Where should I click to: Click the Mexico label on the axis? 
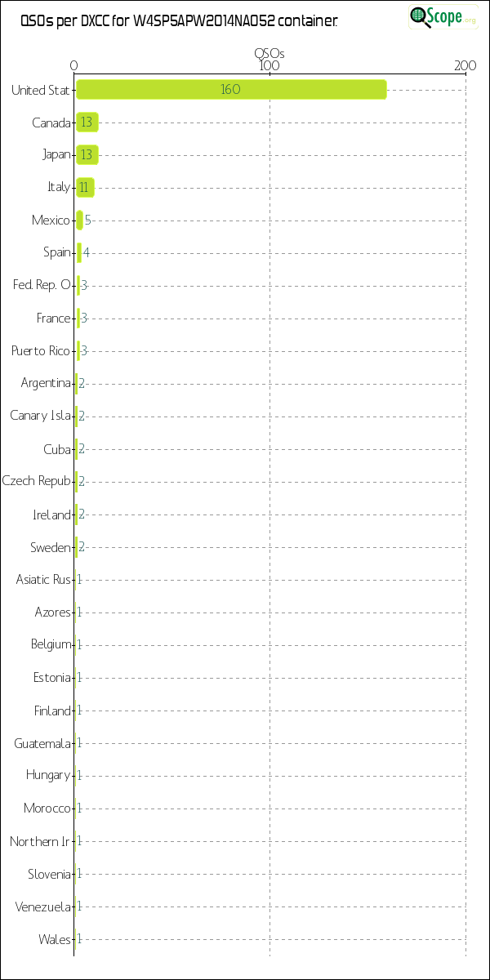tap(51, 220)
